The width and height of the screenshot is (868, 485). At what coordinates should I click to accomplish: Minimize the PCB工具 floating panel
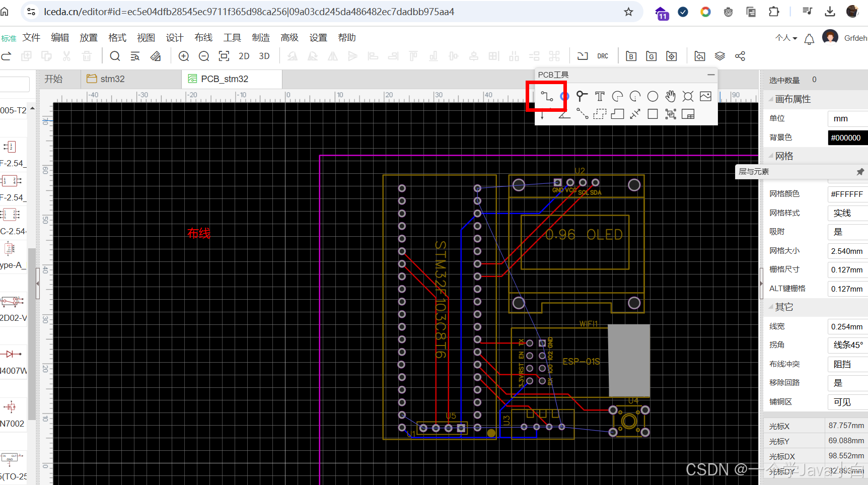(711, 75)
